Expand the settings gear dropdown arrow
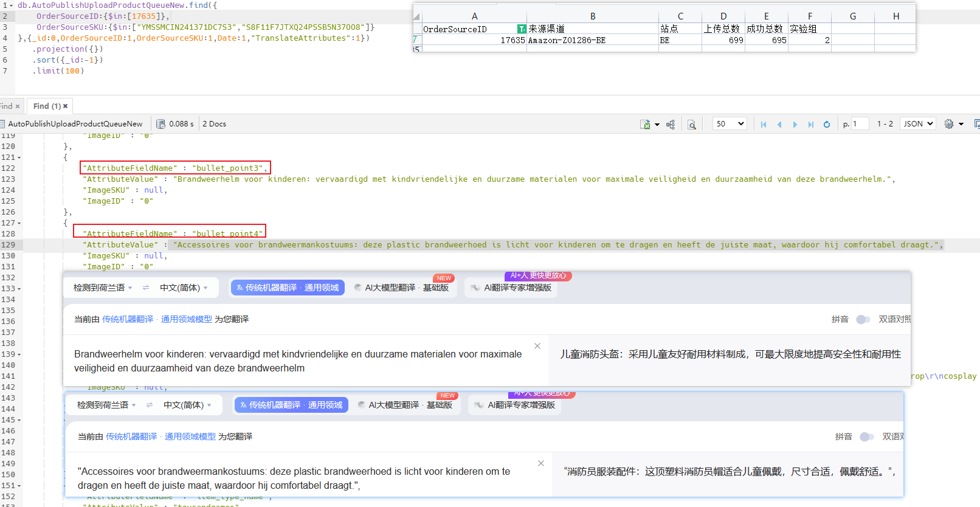 tap(961, 124)
